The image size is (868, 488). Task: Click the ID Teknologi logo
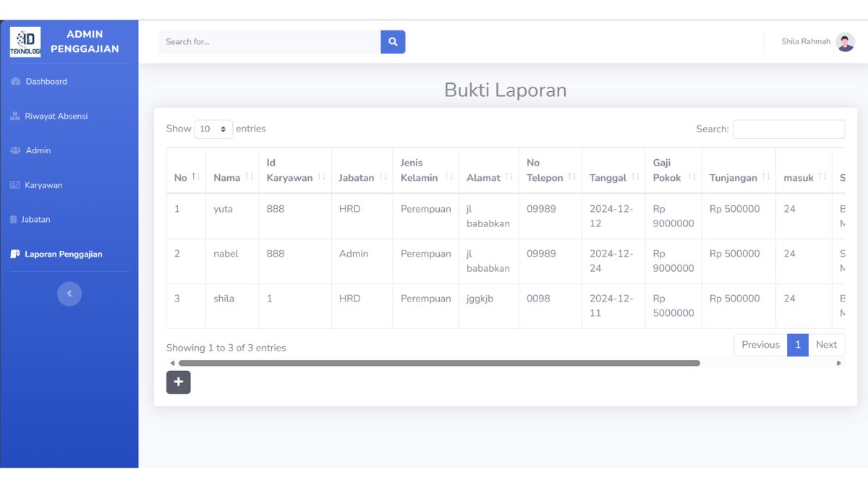pyautogui.click(x=25, y=42)
